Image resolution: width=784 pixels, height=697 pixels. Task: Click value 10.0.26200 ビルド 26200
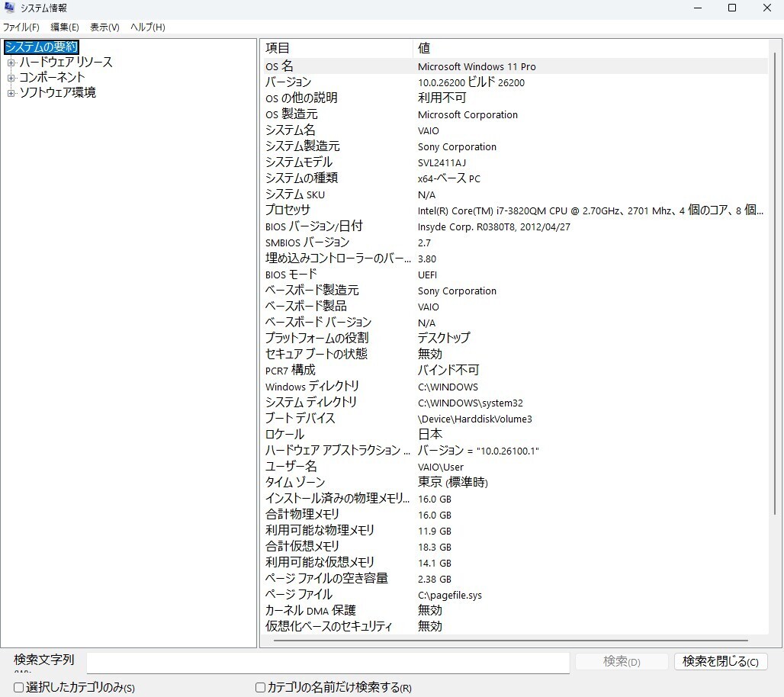pyautogui.click(x=471, y=82)
